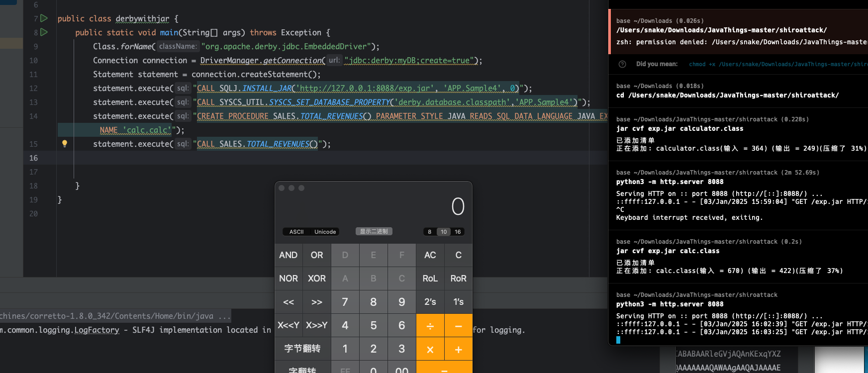The image size is (868, 373).
Task: Click the blue terminal input cursor
Action: pos(618,340)
